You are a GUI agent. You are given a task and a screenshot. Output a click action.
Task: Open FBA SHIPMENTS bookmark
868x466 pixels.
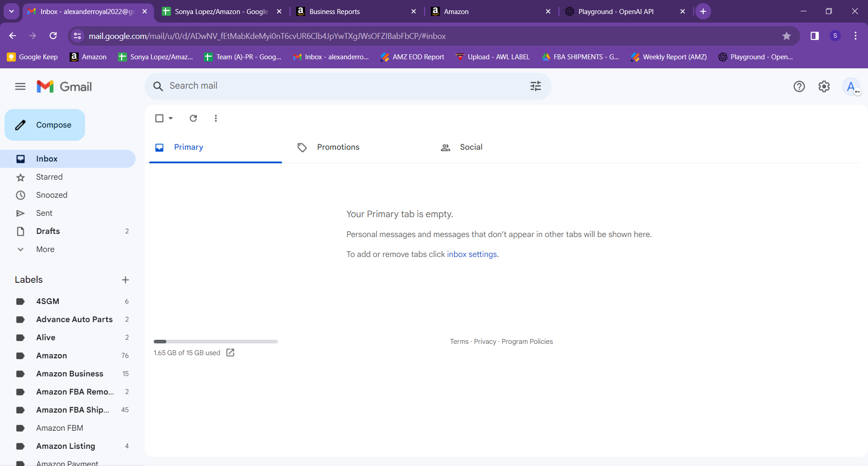click(x=580, y=57)
